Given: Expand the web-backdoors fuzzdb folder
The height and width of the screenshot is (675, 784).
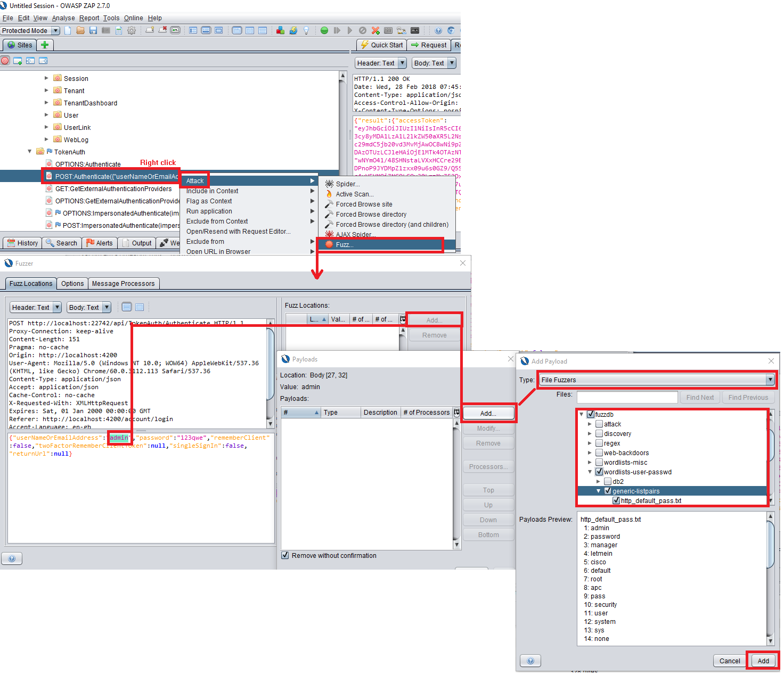Looking at the screenshot, I should (x=590, y=453).
